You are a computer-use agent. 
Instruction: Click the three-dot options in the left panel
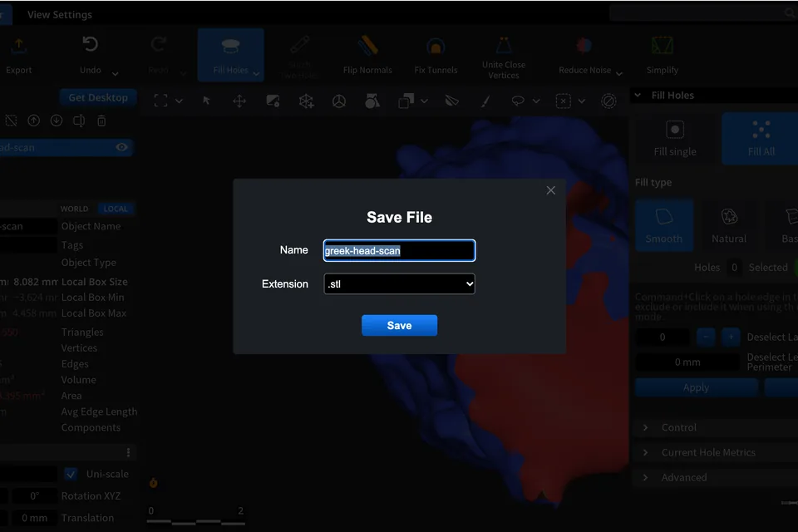128,452
